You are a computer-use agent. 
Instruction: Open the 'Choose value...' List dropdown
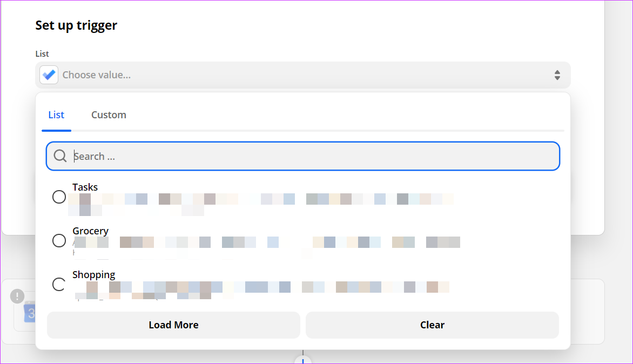click(302, 75)
